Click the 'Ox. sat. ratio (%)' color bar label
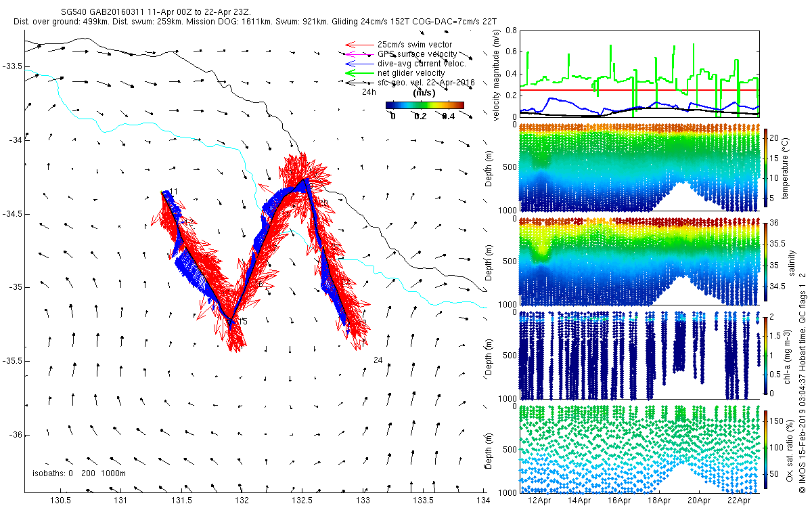This screenshot has width=812, height=508. tap(790, 449)
